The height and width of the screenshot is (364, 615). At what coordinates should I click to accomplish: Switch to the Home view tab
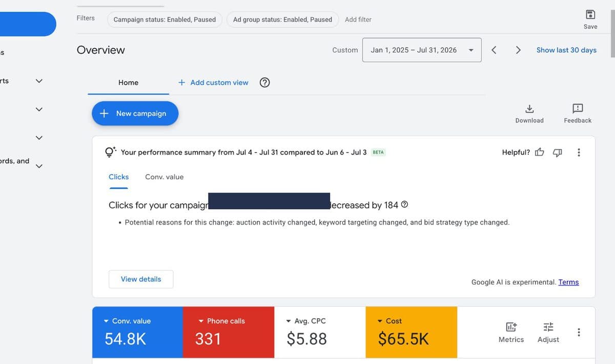coord(128,82)
